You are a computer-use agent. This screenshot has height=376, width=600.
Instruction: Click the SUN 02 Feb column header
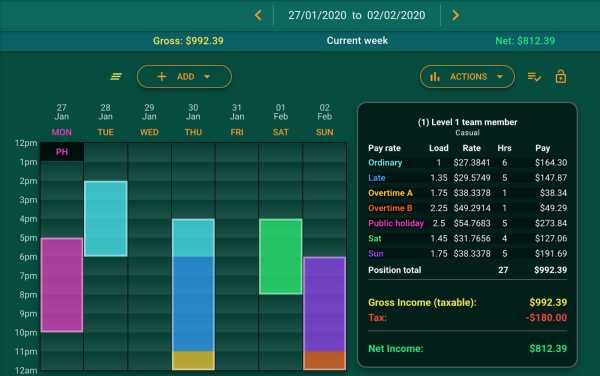pyautogui.click(x=324, y=120)
